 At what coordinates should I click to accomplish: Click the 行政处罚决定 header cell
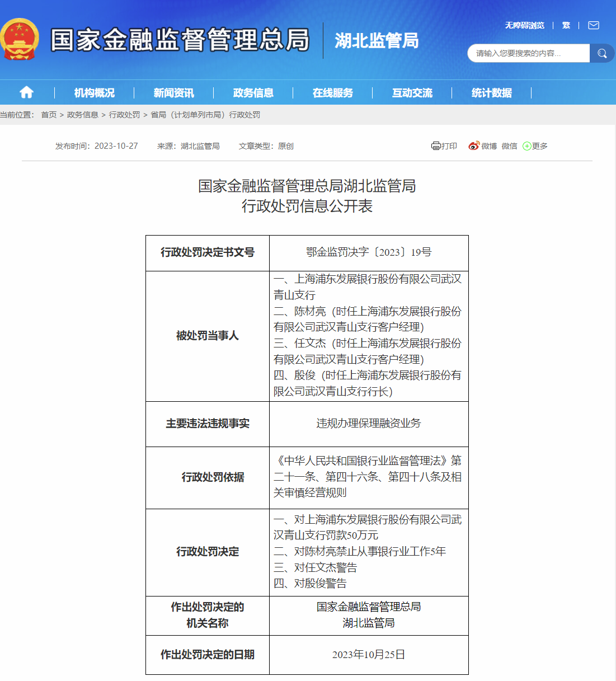pos(208,552)
